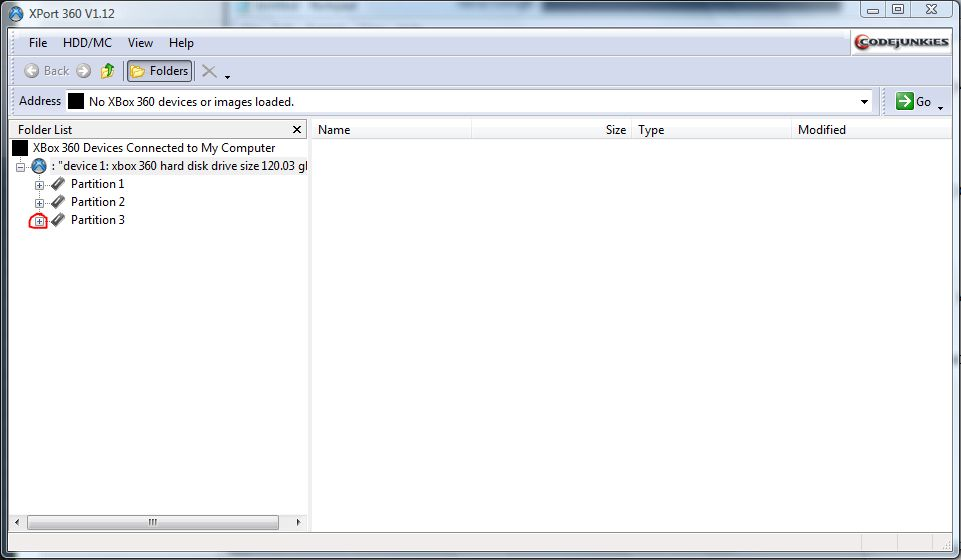This screenshot has width=961, height=560.
Task: Click folder list scrollbar left arrow
Action: (x=17, y=523)
